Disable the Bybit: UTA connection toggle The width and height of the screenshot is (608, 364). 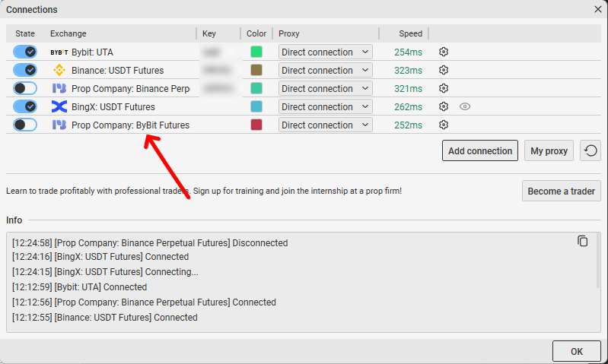[x=25, y=52]
